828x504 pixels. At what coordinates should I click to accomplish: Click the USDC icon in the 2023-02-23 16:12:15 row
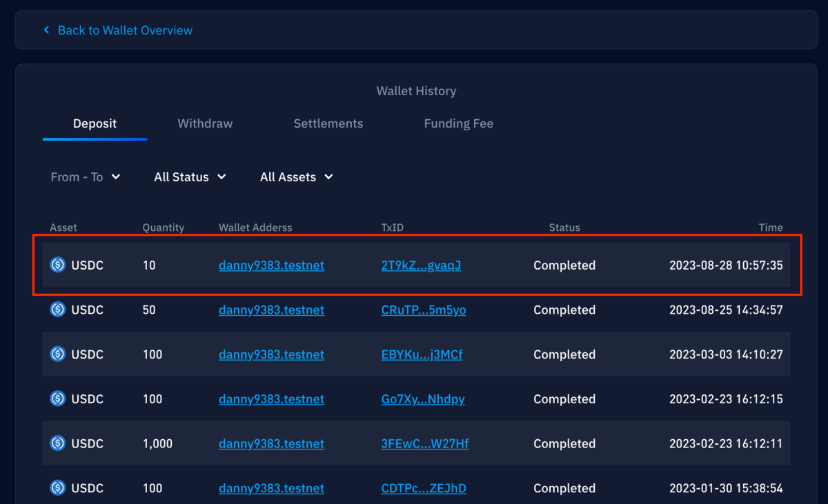[x=57, y=399]
